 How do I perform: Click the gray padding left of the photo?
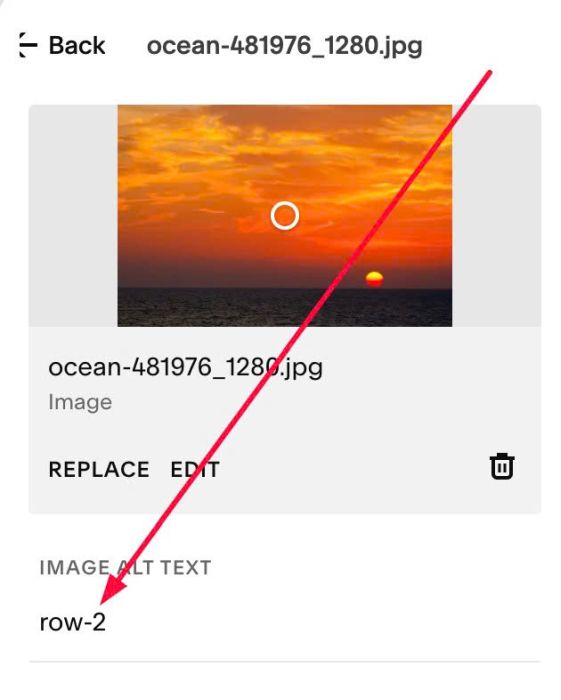point(73,216)
